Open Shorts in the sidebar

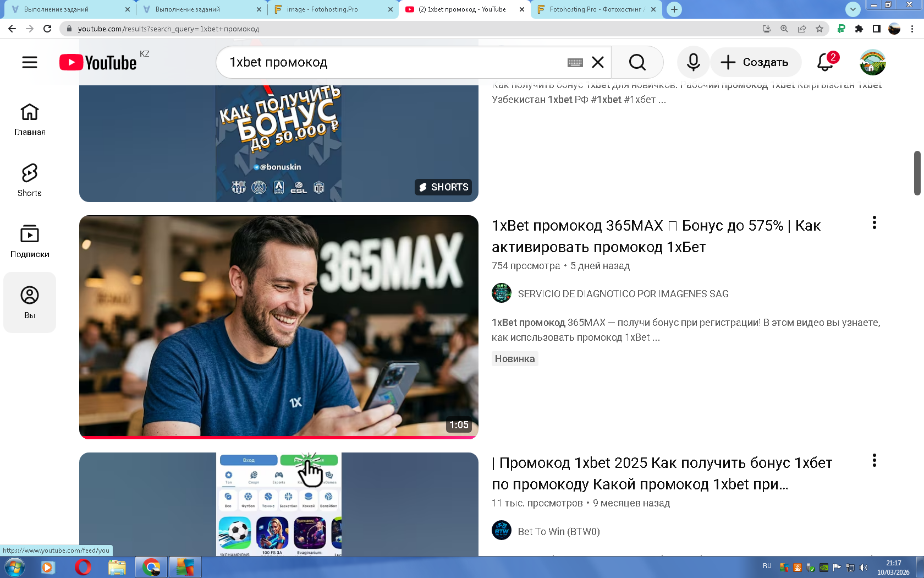(30, 181)
